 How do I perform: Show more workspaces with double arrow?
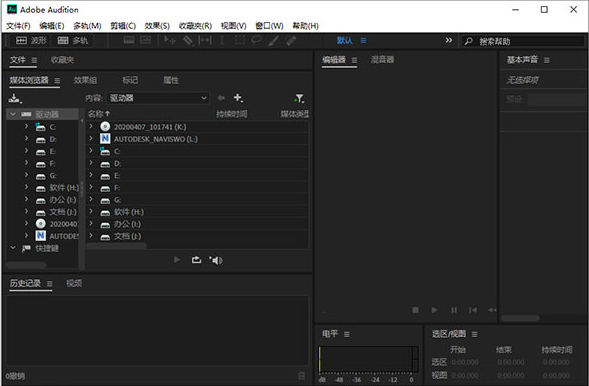[x=449, y=40]
